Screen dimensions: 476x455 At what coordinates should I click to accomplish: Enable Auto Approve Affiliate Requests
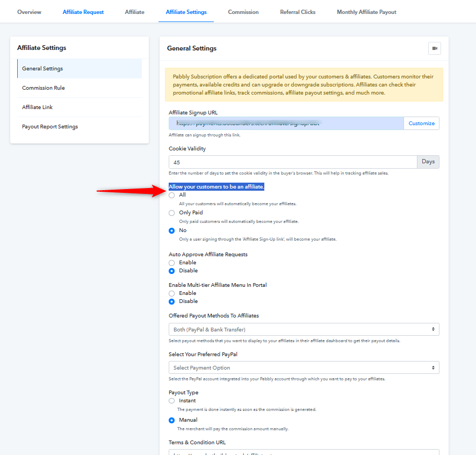pyautogui.click(x=172, y=263)
